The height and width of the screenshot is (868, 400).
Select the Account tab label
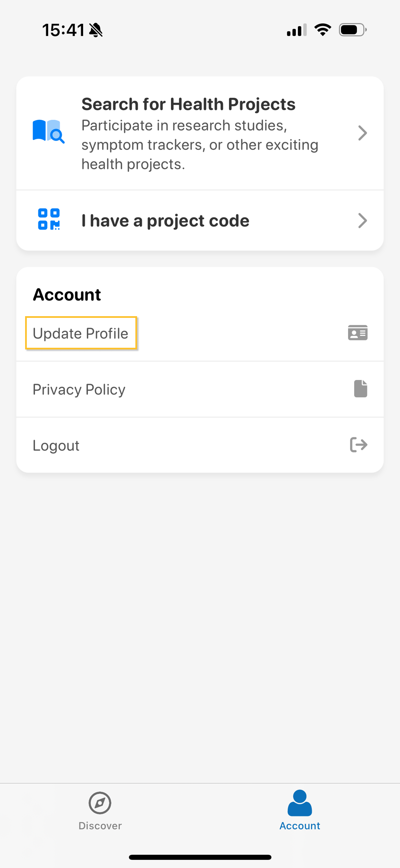coord(300,826)
